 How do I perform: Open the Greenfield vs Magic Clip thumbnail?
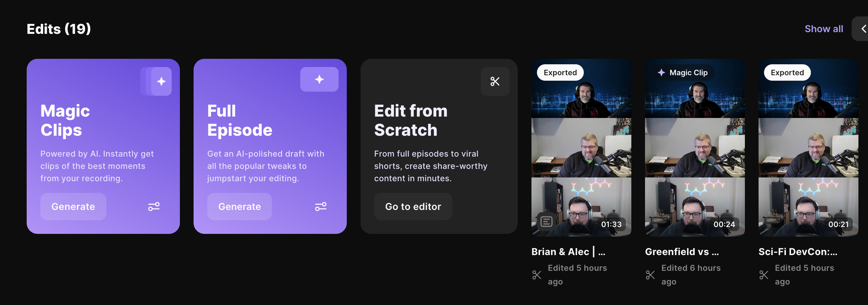[695, 147]
